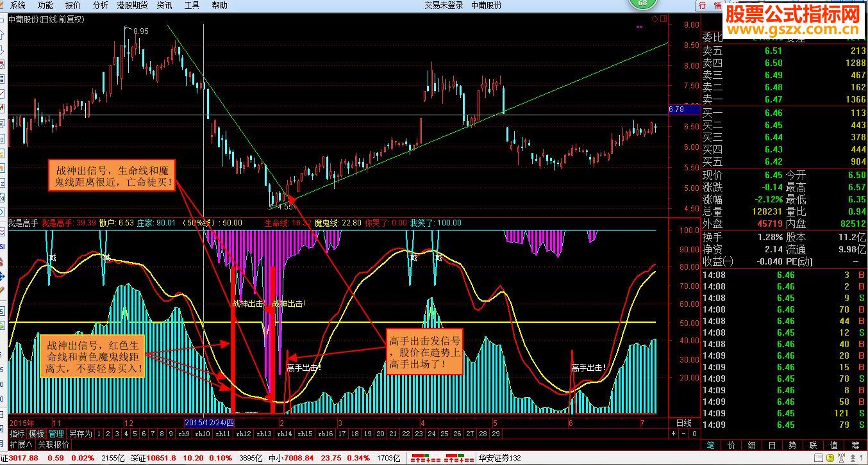Click the 我是高手 indicator name label
Screen dimensions: 868x465
23,223
